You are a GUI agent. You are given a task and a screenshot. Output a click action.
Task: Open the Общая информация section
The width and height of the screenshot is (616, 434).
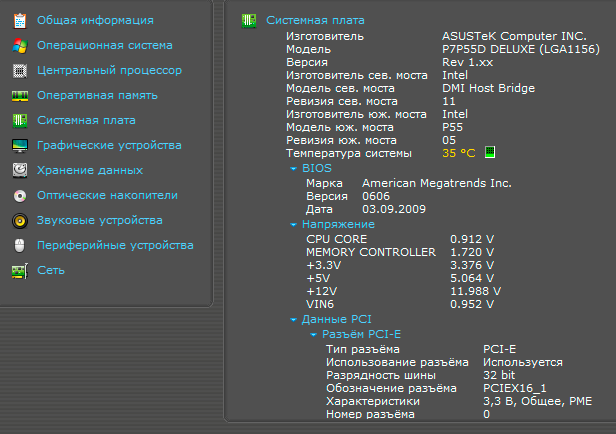[x=95, y=20]
